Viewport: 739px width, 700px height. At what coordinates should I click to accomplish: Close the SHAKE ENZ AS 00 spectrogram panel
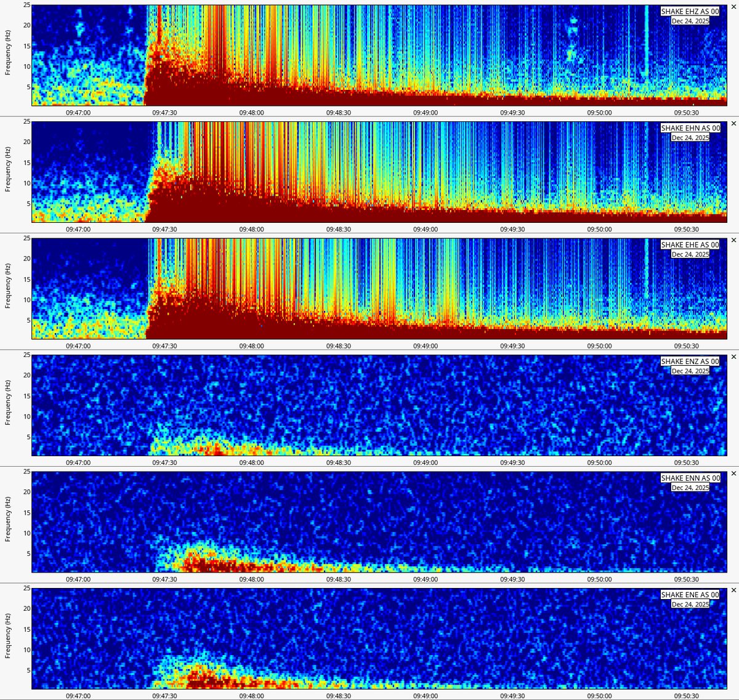733,357
